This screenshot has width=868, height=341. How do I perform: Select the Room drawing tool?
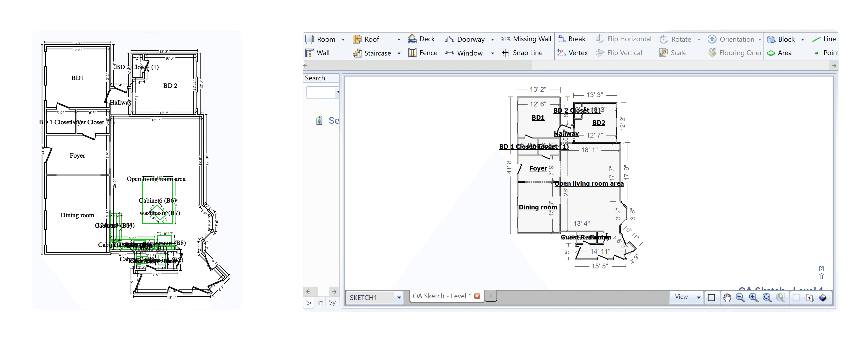(321, 39)
